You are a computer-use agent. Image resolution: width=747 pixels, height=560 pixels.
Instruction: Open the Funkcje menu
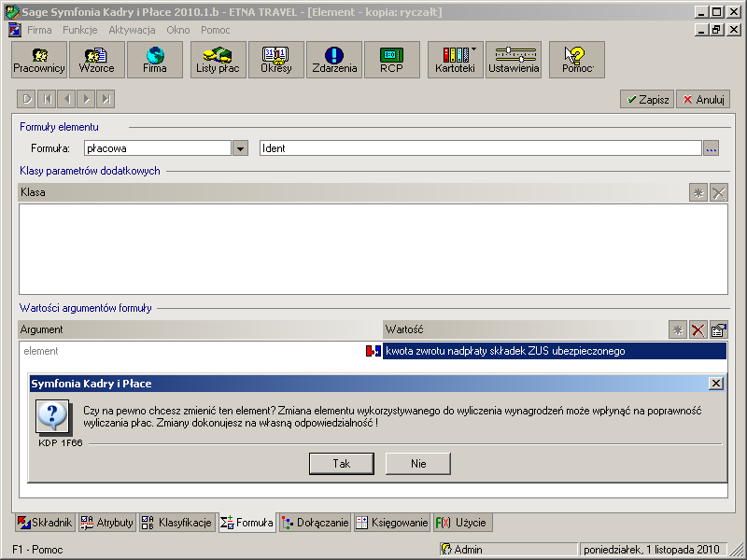coord(80,30)
